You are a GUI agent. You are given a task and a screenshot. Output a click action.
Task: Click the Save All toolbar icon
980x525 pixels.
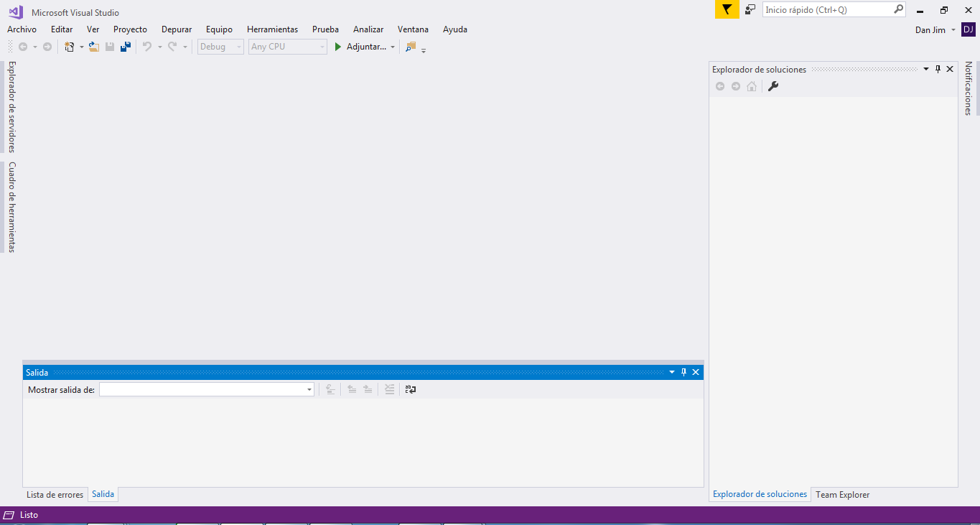[126, 47]
